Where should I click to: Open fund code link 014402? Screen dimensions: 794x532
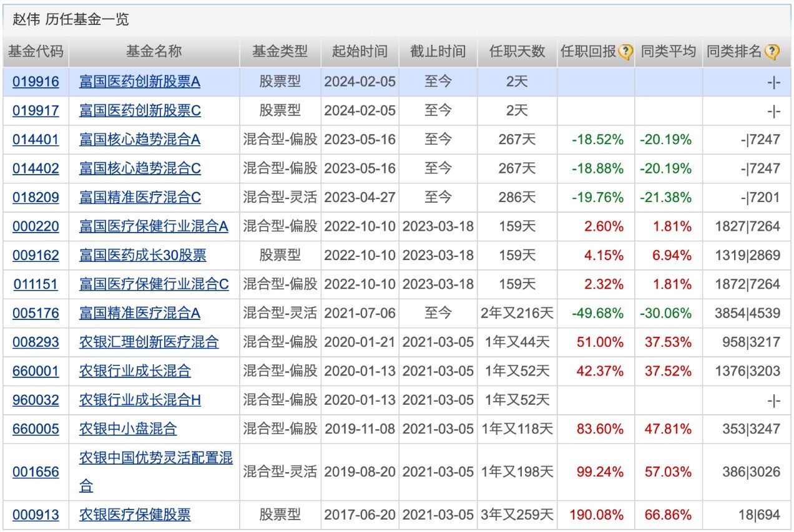pos(36,168)
